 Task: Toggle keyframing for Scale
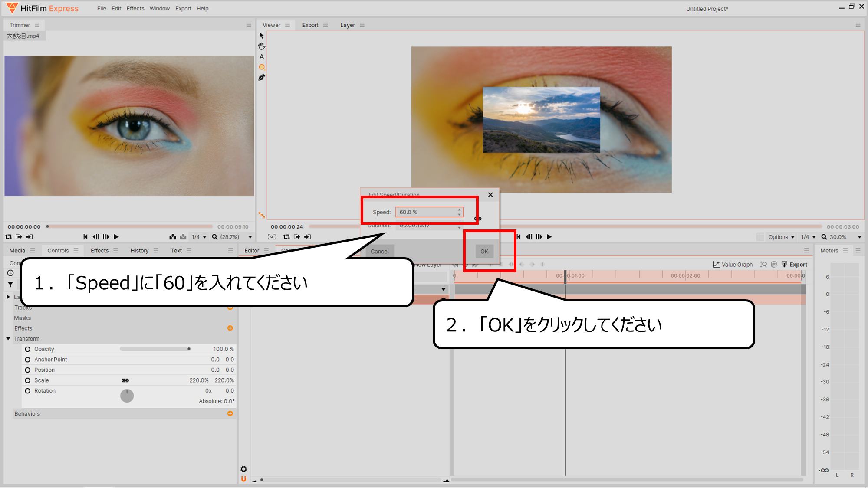click(x=27, y=380)
